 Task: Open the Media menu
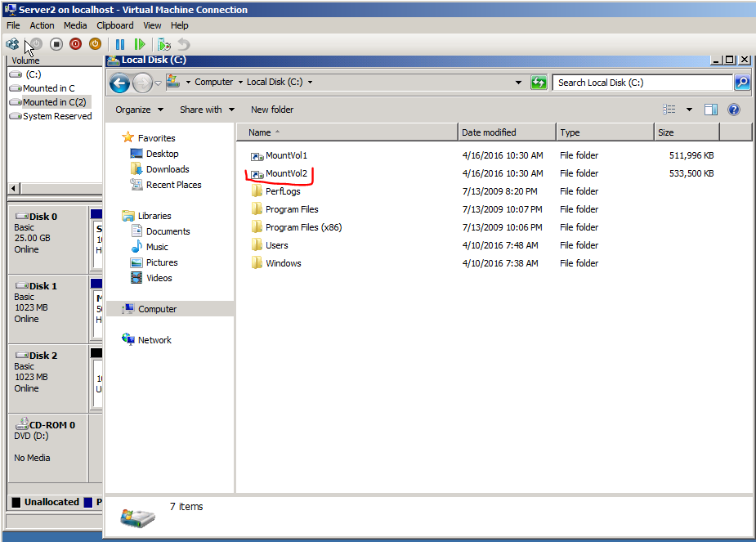[75, 25]
